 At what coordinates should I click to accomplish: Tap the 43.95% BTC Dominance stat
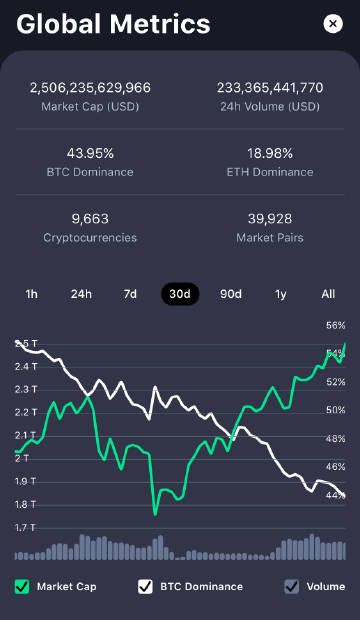pyautogui.click(x=90, y=153)
